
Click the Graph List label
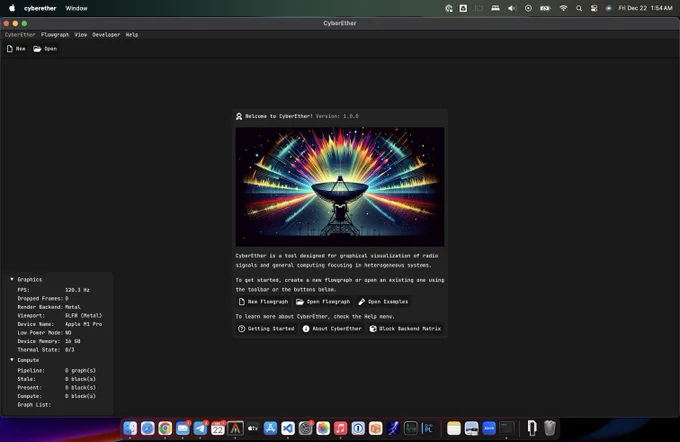[34, 405]
